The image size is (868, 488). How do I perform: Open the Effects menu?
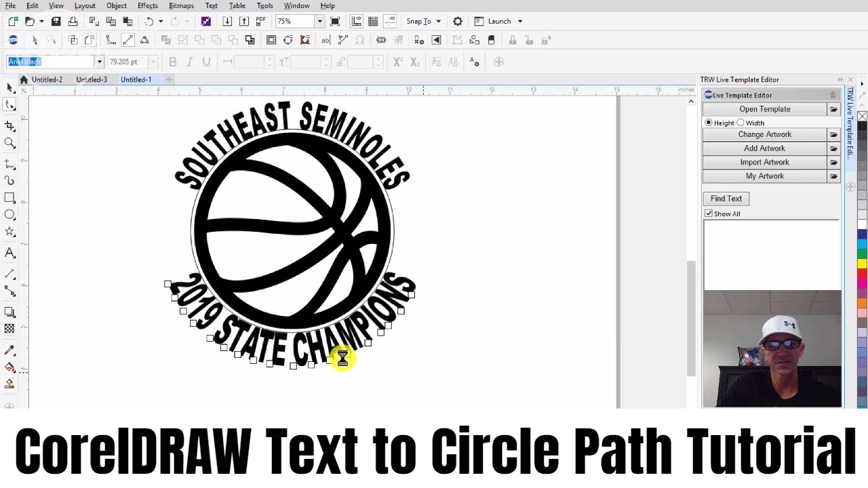click(x=147, y=5)
